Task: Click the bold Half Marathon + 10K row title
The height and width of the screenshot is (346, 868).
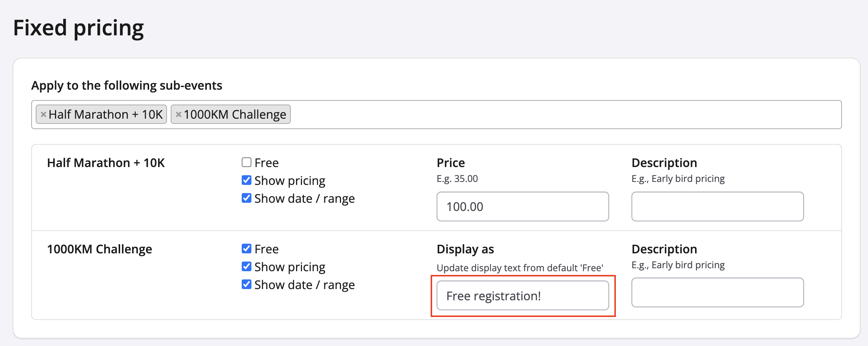Action: (106, 163)
